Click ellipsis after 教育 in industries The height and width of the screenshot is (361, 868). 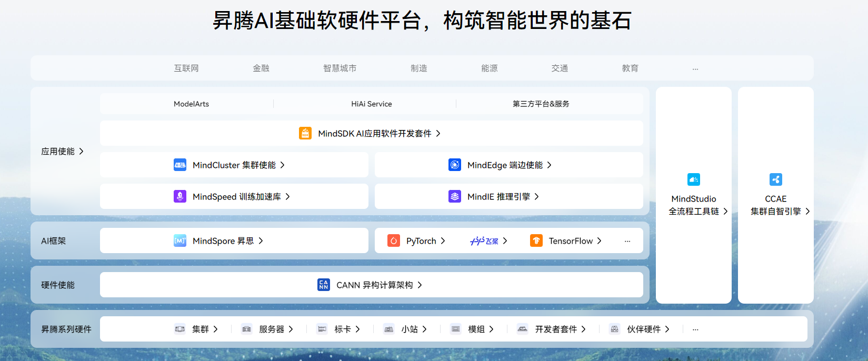[695, 69]
